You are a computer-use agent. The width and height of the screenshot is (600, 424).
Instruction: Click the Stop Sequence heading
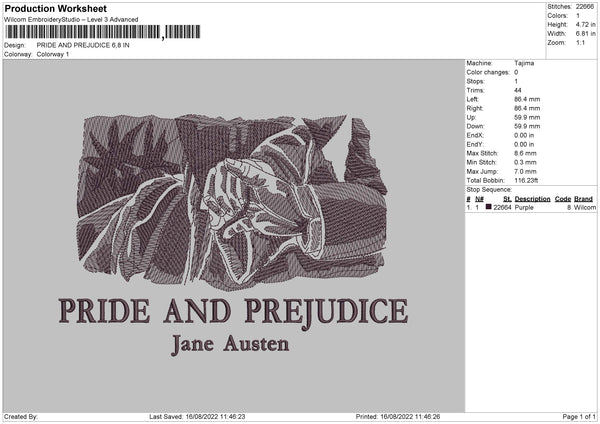(x=489, y=189)
